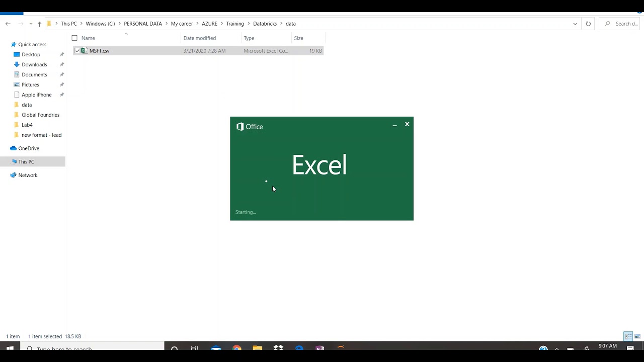
Task: Expand the chevron after PERSONAL DATA breadcrumb
Action: point(167,24)
